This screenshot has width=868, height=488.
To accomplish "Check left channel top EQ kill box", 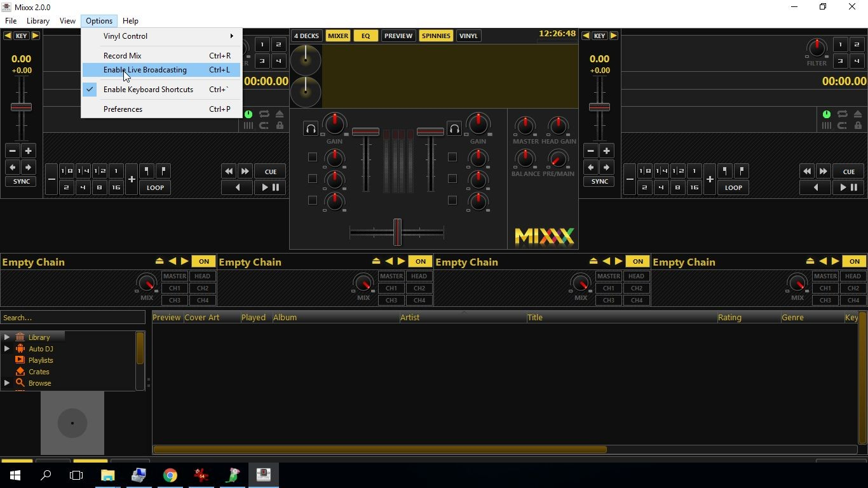I will (x=313, y=157).
